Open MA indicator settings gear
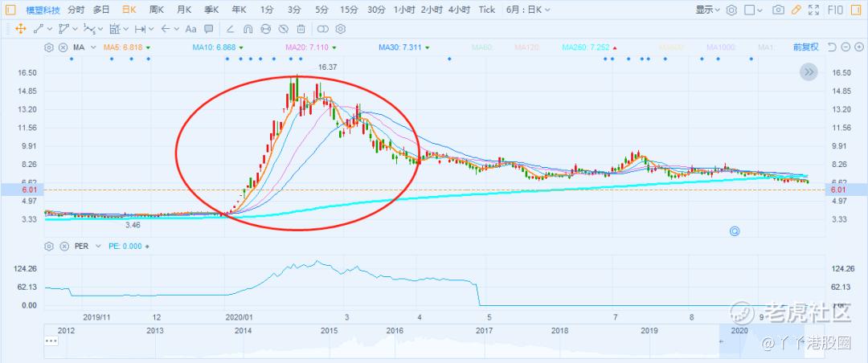Viewport: 868px width, 363px height. pyautogui.click(x=49, y=47)
